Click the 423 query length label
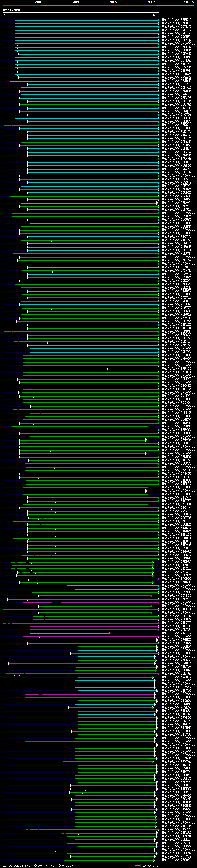This screenshot has width=197, height=868. pos(155,15)
